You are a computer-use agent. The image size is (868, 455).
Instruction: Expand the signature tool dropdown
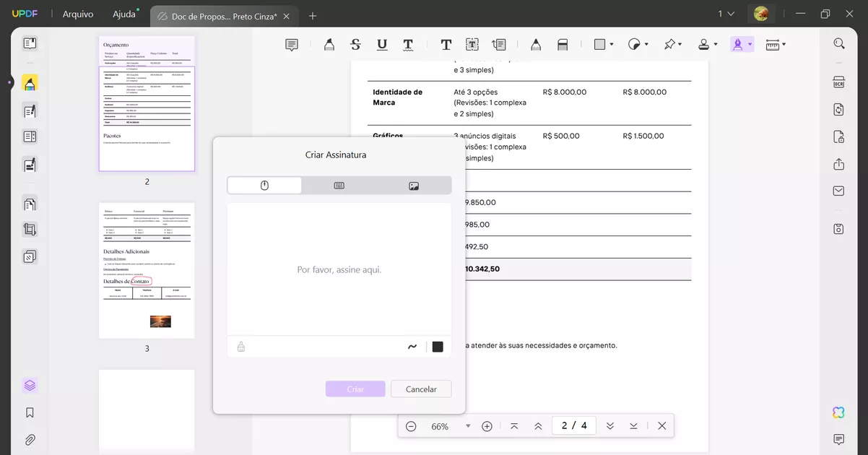tap(751, 43)
